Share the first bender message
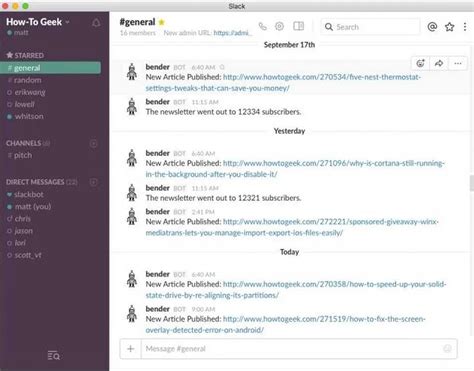Image resolution: width=474 pixels, height=371 pixels. click(x=439, y=63)
